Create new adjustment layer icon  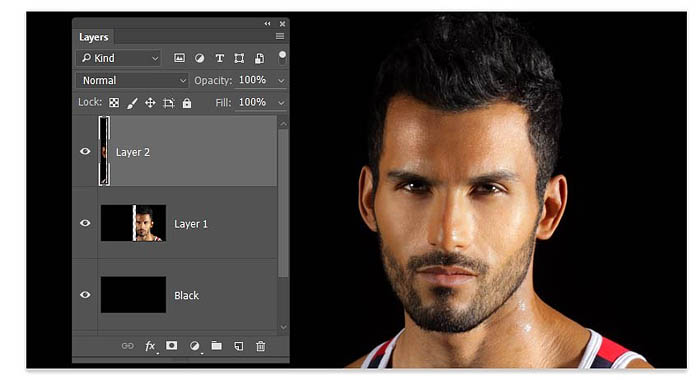194,346
